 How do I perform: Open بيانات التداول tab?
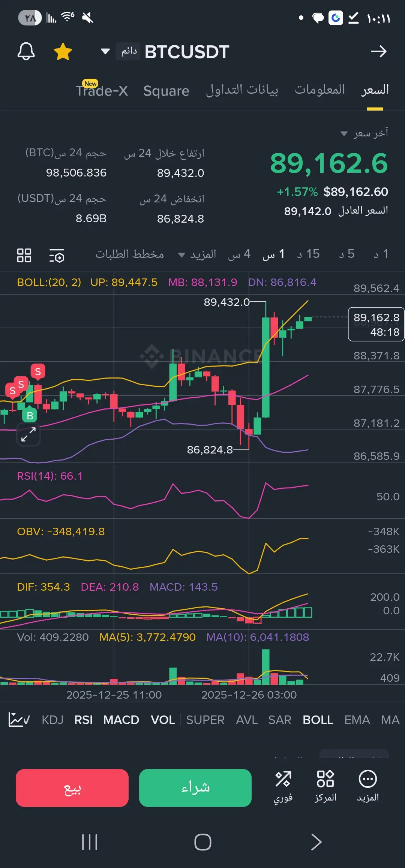point(242,90)
